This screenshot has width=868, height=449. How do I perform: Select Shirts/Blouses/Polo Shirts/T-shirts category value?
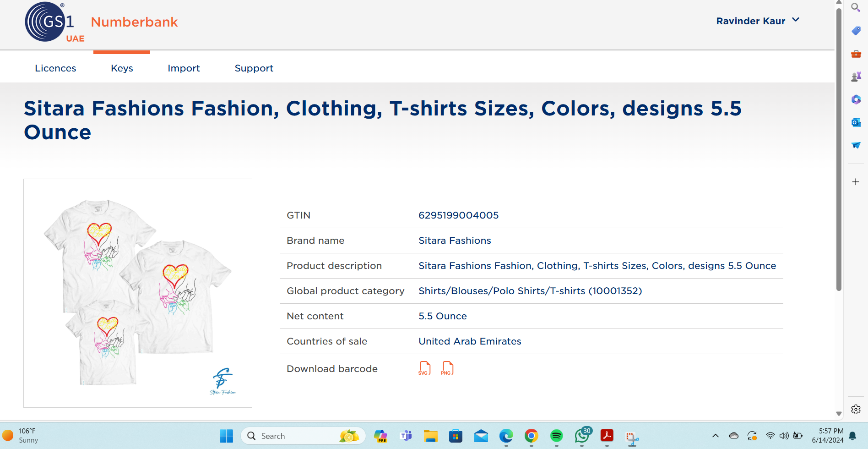(530, 291)
